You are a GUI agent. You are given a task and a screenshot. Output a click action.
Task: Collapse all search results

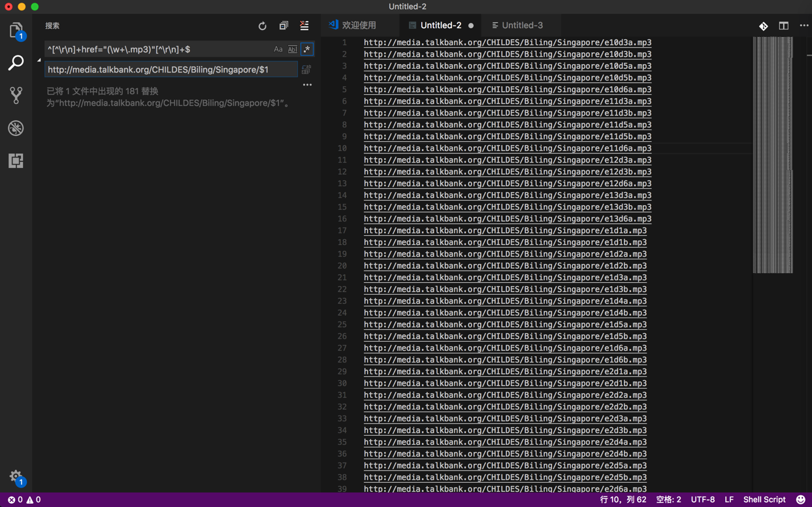tap(284, 26)
